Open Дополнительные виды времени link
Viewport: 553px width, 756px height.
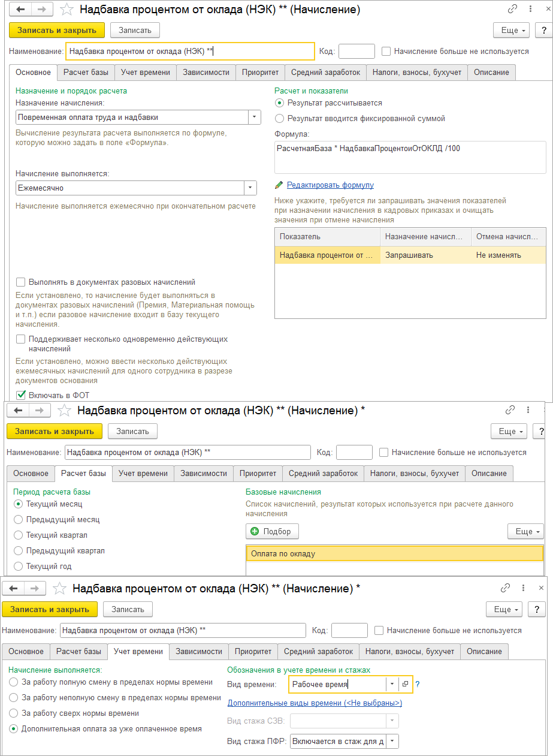tap(315, 703)
